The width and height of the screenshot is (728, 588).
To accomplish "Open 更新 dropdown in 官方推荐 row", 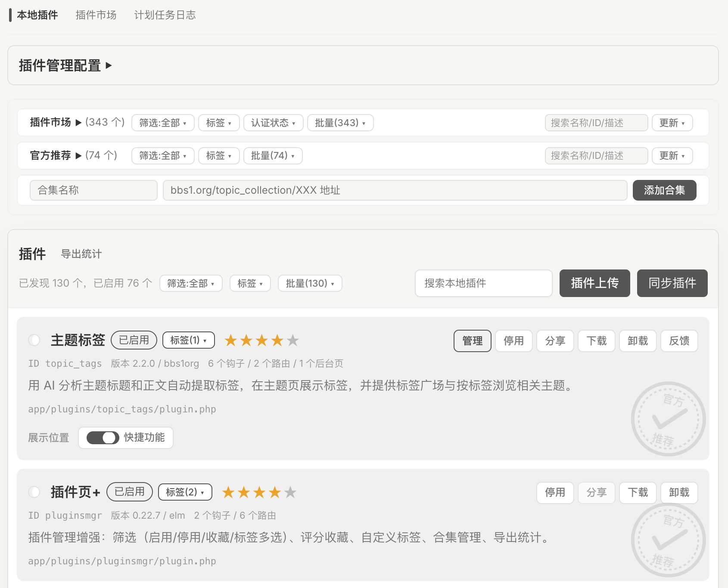I will pyautogui.click(x=672, y=155).
